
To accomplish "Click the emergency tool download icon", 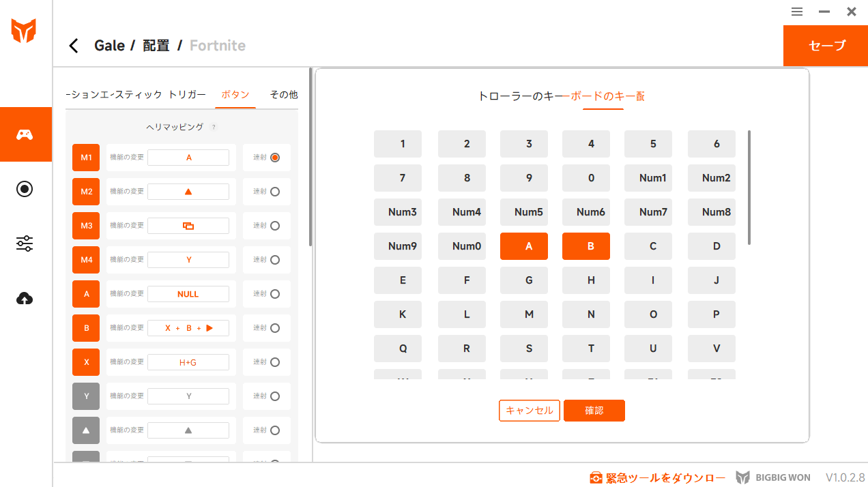I will coord(596,477).
